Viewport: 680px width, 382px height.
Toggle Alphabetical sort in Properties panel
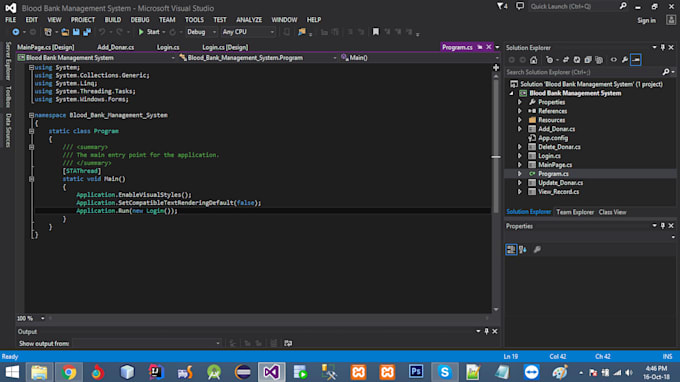click(x=523, y=249)
